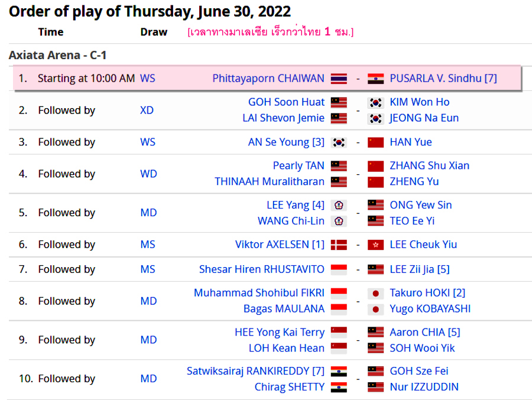Click Japan flag next to Takuro HOKI

pyautogui.click(x=375, y=293)
